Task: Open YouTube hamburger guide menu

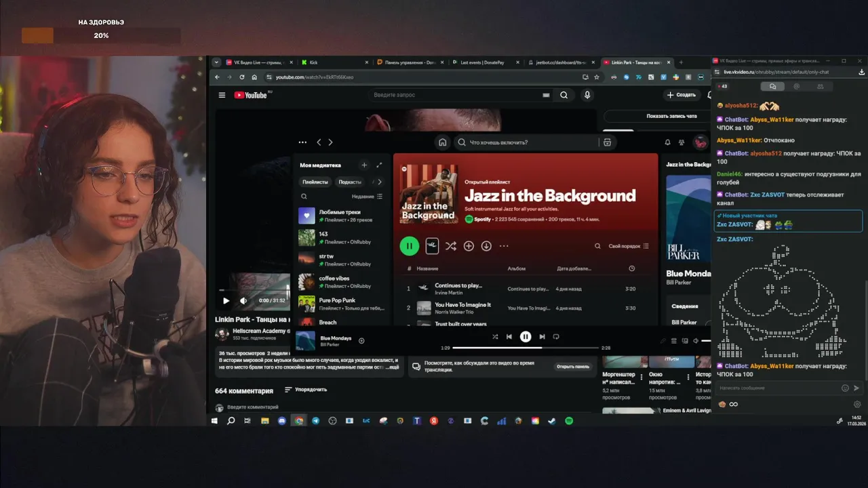Action: pos(222,96)
